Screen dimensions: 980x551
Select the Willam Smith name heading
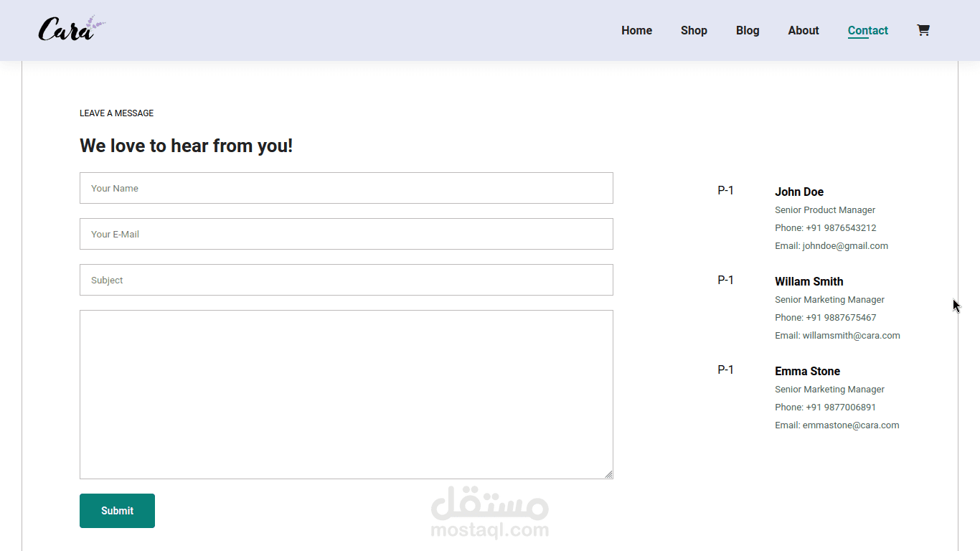coord(809,281)
